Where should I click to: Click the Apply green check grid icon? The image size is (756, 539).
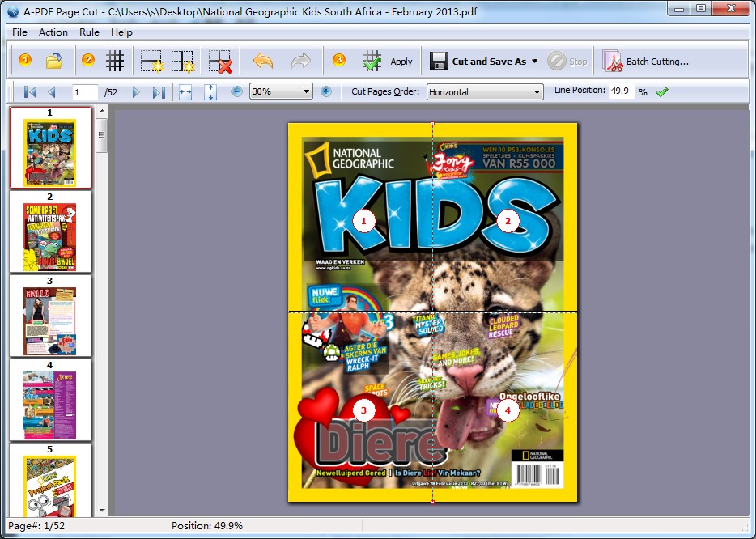pyautogui.click(x=372, y=62)
